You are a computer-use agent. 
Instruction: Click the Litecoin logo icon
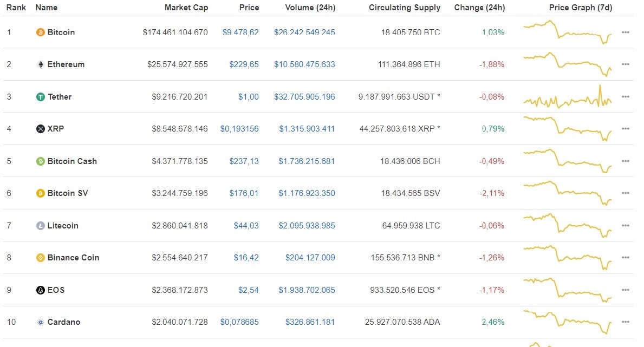point(40,225)
